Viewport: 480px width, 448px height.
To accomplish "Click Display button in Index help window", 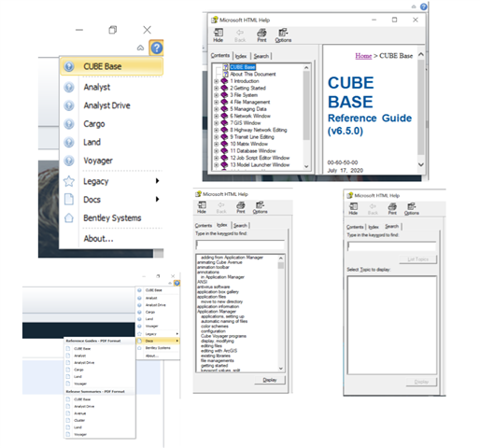I will click(270, 380).
